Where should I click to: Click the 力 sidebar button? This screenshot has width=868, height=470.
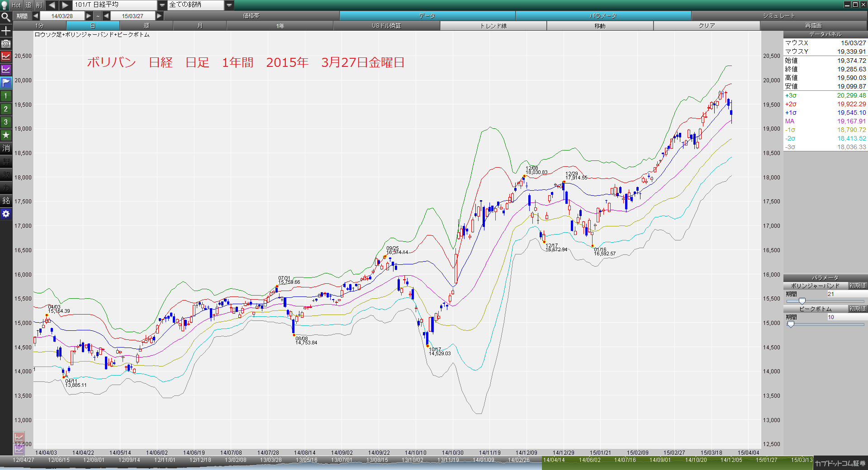(6, 188)
